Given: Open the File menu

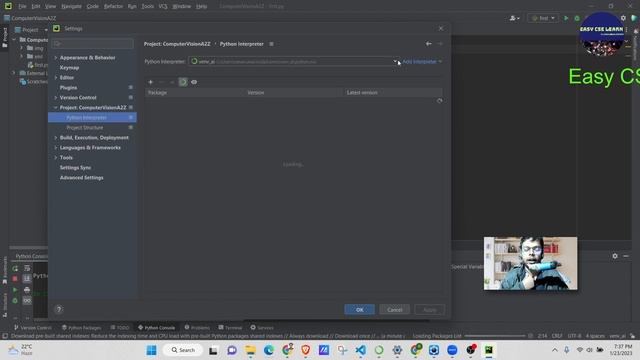Looking at the screenshot, I should (22, 6).
